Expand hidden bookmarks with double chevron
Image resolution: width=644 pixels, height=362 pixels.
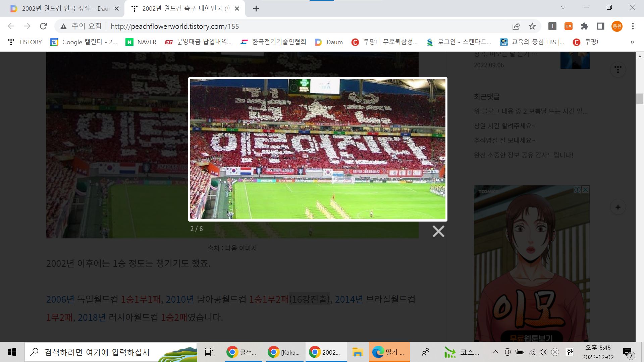(632, 42)
